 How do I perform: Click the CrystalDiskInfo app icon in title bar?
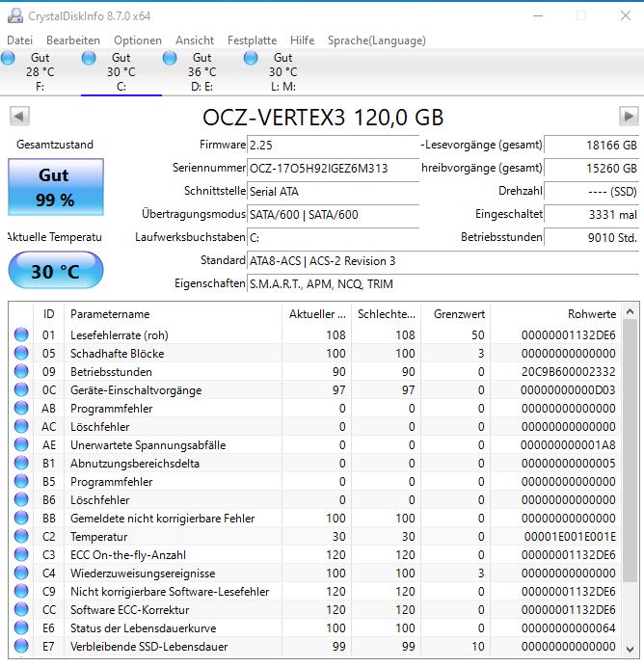[15, 15]
